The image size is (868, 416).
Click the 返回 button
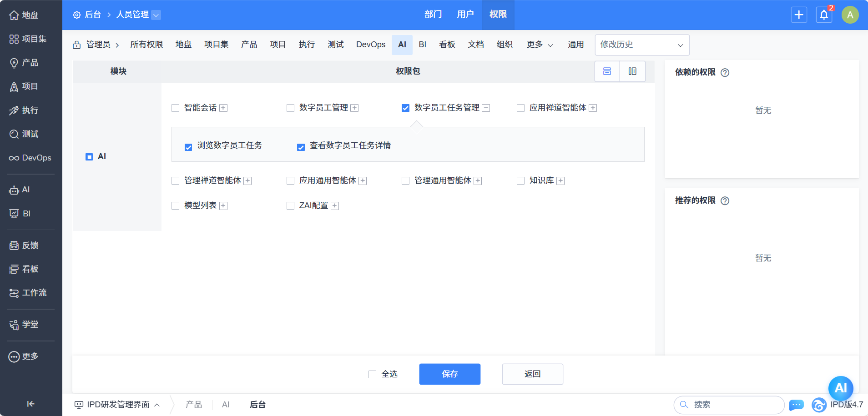[x=532, y=374]
